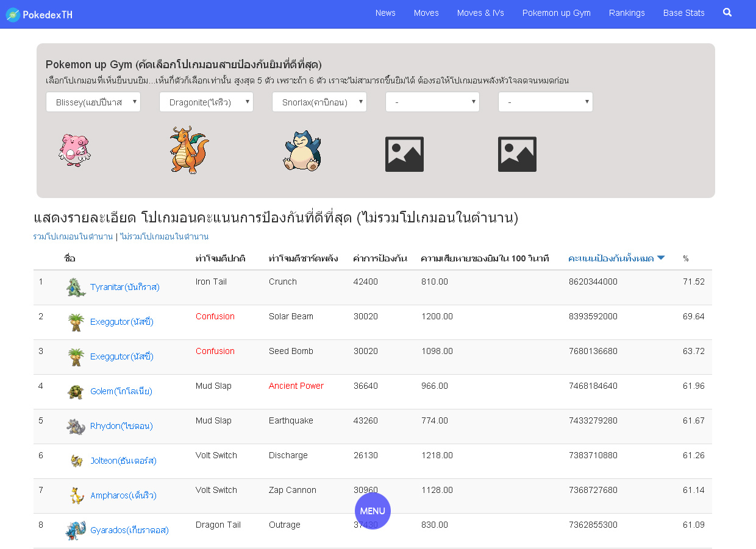Click the PokedexTH brand text

[x=48, y=15]
